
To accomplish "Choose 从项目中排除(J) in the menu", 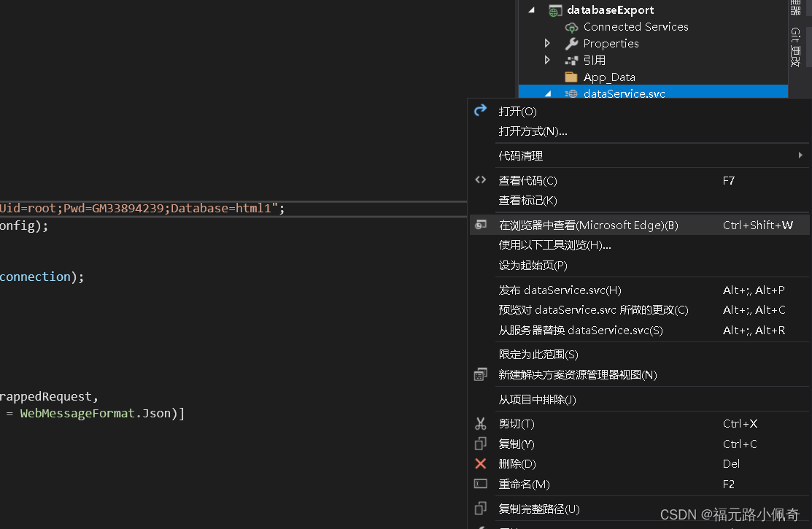I will pos(537,400).
